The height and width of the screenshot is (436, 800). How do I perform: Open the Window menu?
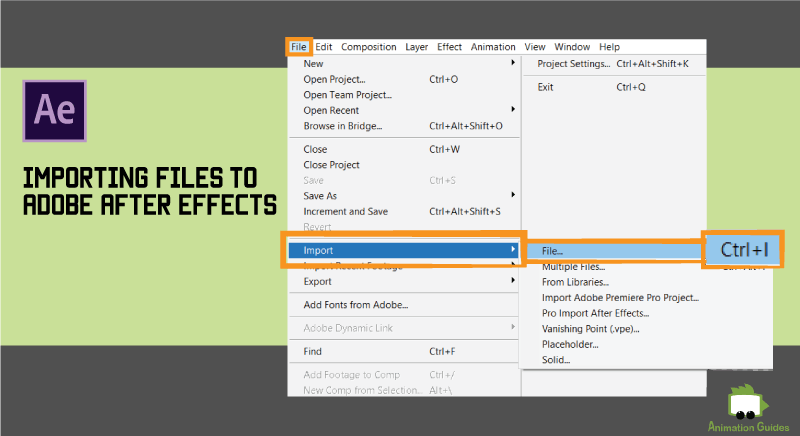click(572, 47)
